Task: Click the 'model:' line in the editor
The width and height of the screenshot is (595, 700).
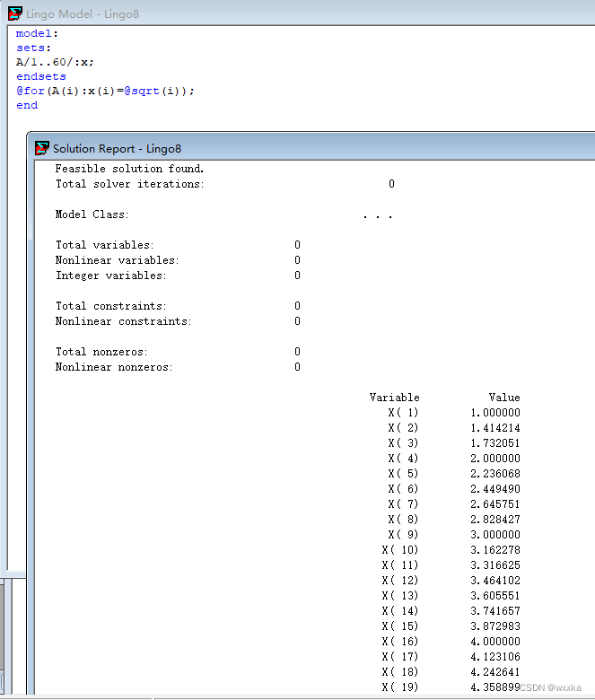Action: click(37, 33)
